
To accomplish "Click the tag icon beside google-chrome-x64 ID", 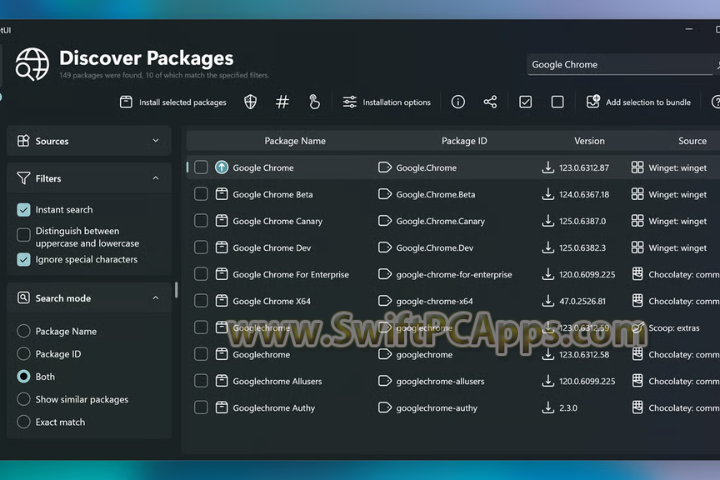I will click(384, 301).
